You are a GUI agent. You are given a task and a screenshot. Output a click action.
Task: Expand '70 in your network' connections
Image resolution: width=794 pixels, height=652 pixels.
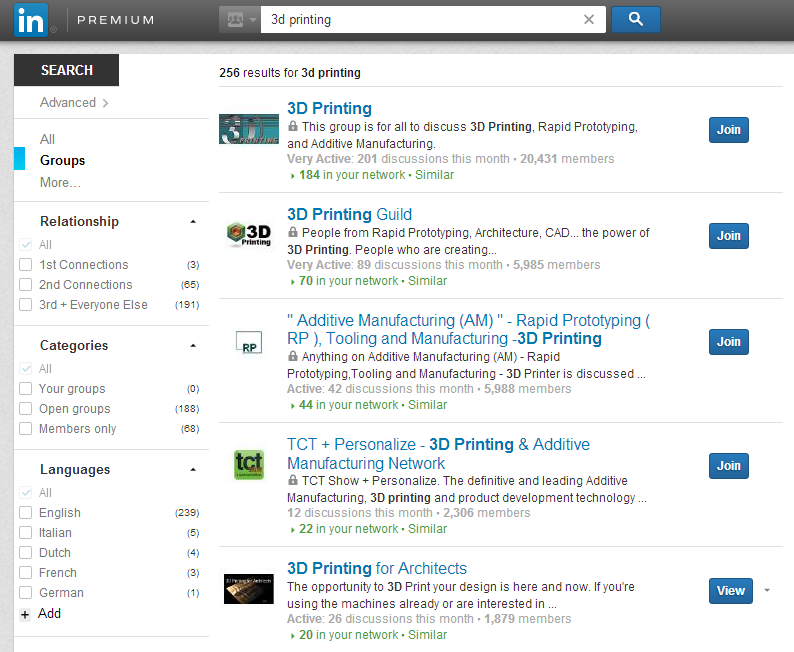344,281
